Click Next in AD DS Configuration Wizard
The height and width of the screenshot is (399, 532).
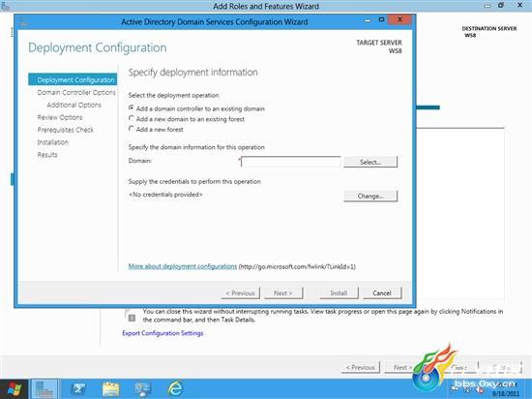pos(283,293)
